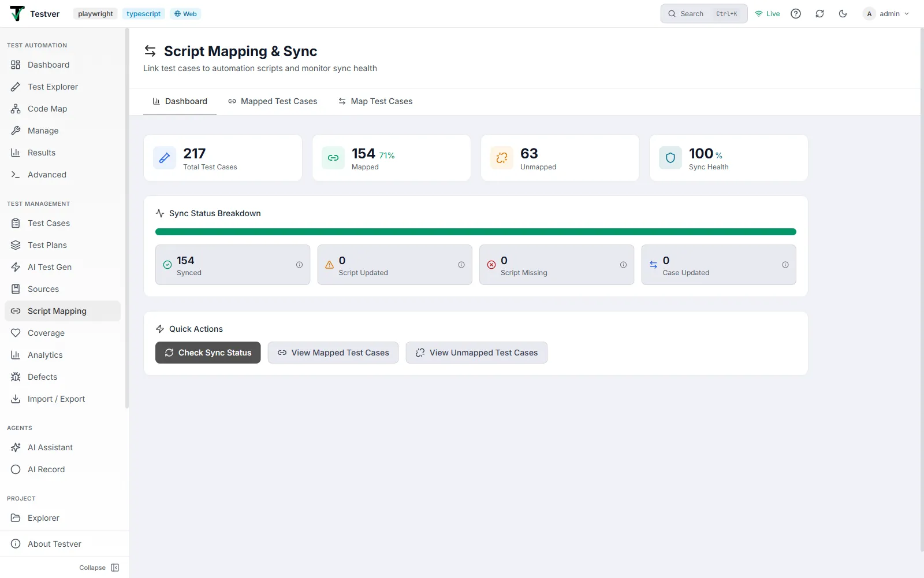Click the "63" unmapped count
The width and height of the screenshot is (924, 578).
529,153
